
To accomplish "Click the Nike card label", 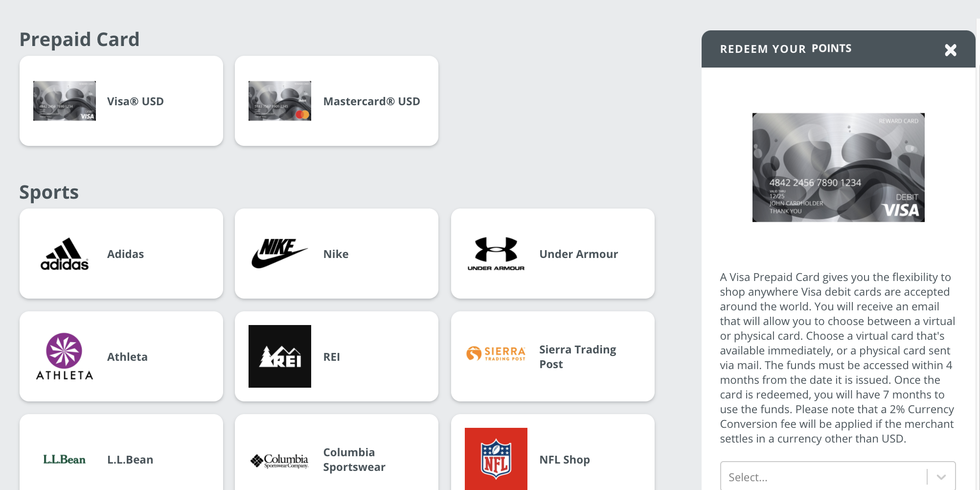I will [336, 254].
